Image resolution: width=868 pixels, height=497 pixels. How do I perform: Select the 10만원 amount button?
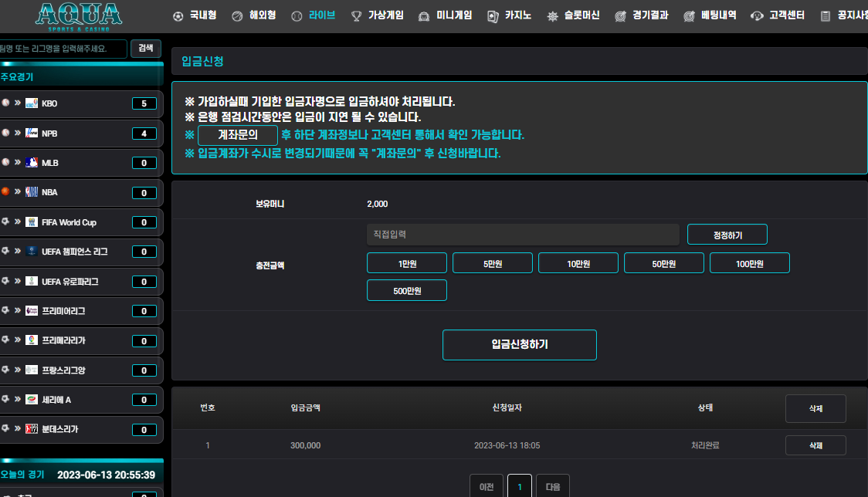click(x=578, y=263)
